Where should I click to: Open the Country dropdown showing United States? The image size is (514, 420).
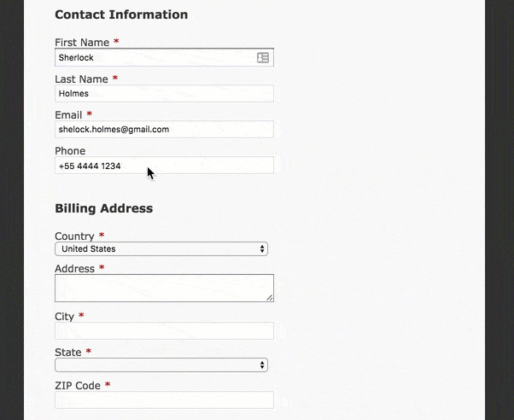tap(161, 249)
